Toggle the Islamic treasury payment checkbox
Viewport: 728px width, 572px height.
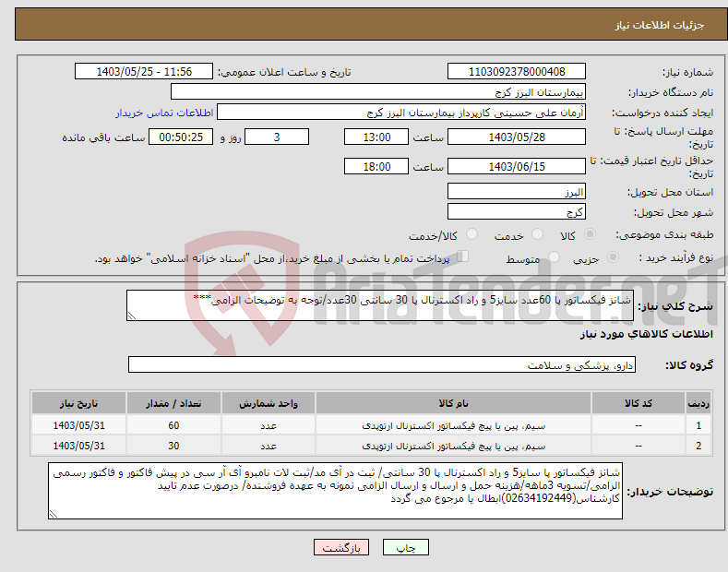pyautogui.click(x=462, y=256)
